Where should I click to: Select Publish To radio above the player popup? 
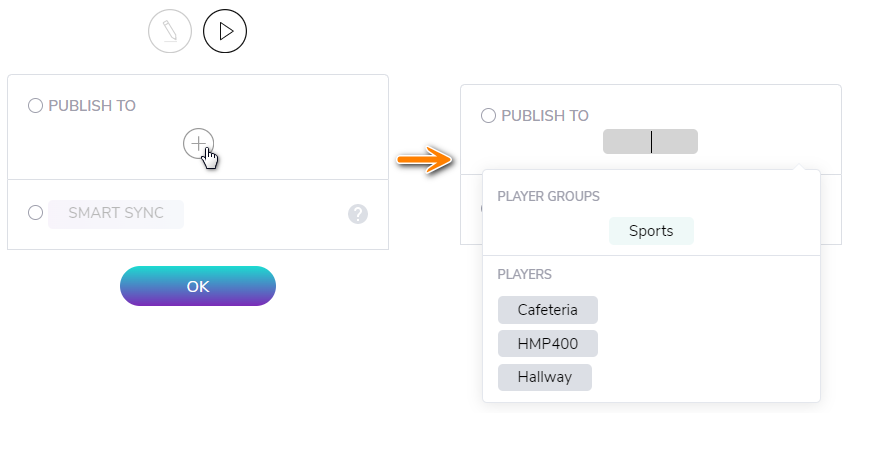tap(488, 116)
